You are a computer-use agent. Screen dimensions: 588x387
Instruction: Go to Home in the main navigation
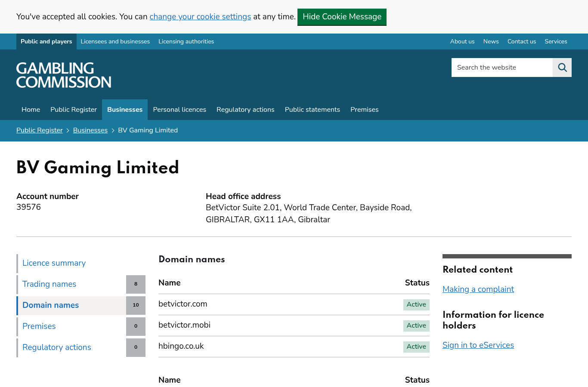coord(31,110)
